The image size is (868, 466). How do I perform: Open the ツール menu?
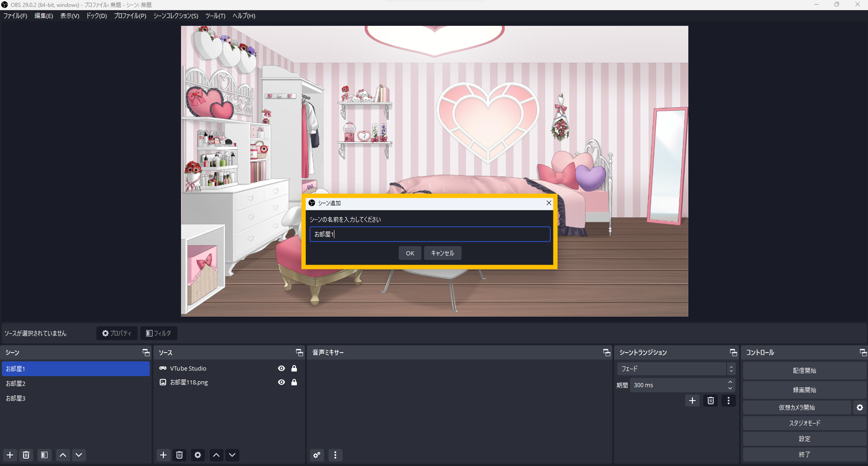pyautogui.click(x=215, y=16)
